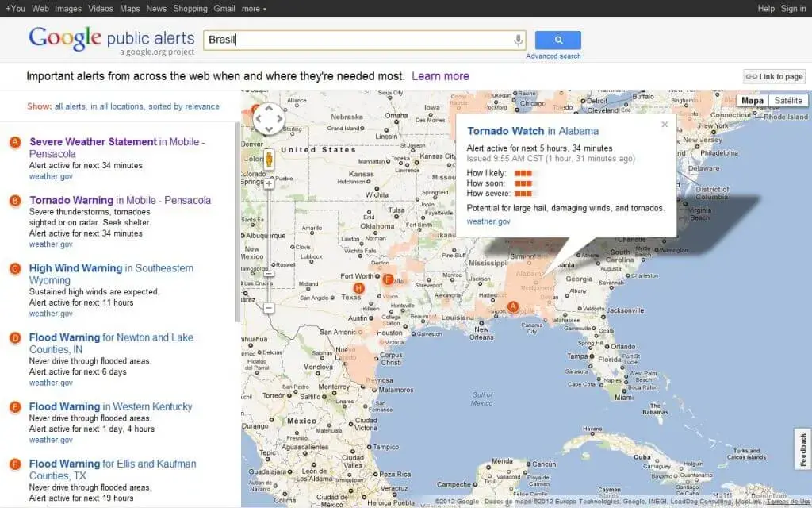
Task: Click the microphone voice search icon
Action: tap(519, 40)
